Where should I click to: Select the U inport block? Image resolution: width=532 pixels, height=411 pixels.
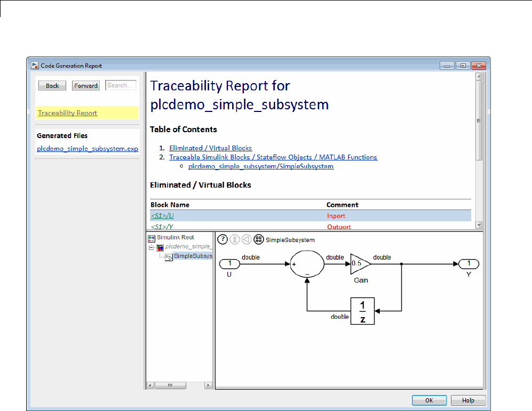pos(229,264)
